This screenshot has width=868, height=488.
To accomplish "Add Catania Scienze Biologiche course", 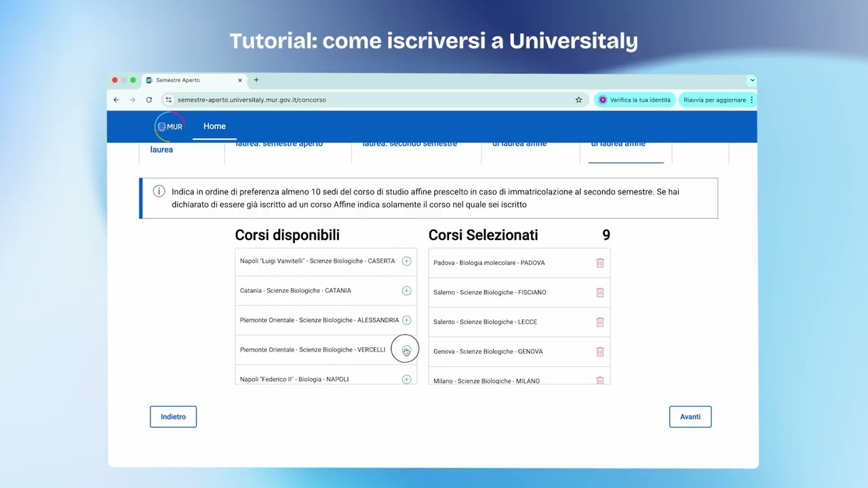I will click(x=406, y=291).
